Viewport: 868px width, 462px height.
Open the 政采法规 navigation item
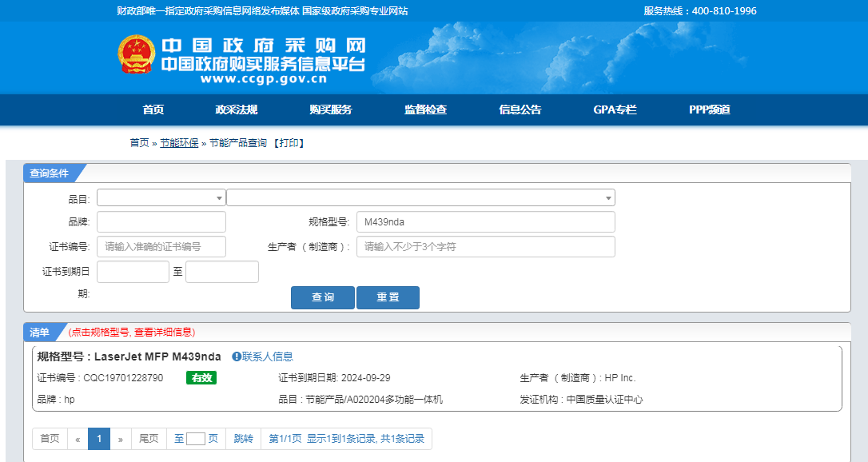pos(237,110)
